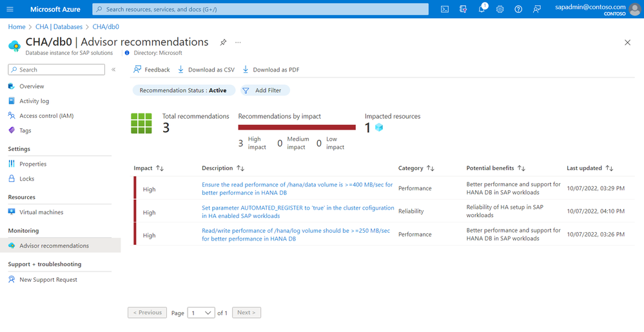Click the date 10/07/2022, 04:10 PM
644x332 pixels.
pyautogui.click(x=596, y=211)
